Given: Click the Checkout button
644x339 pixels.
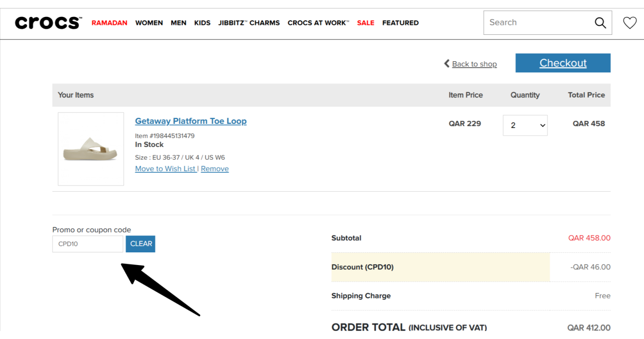Looking at the screenshot, I should [563, 63].
